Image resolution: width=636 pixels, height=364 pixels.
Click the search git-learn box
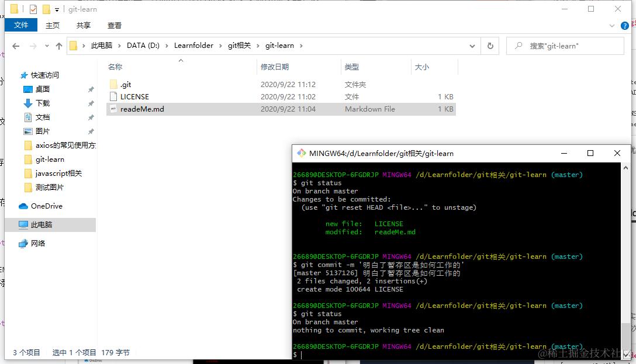tap(565, 46)
